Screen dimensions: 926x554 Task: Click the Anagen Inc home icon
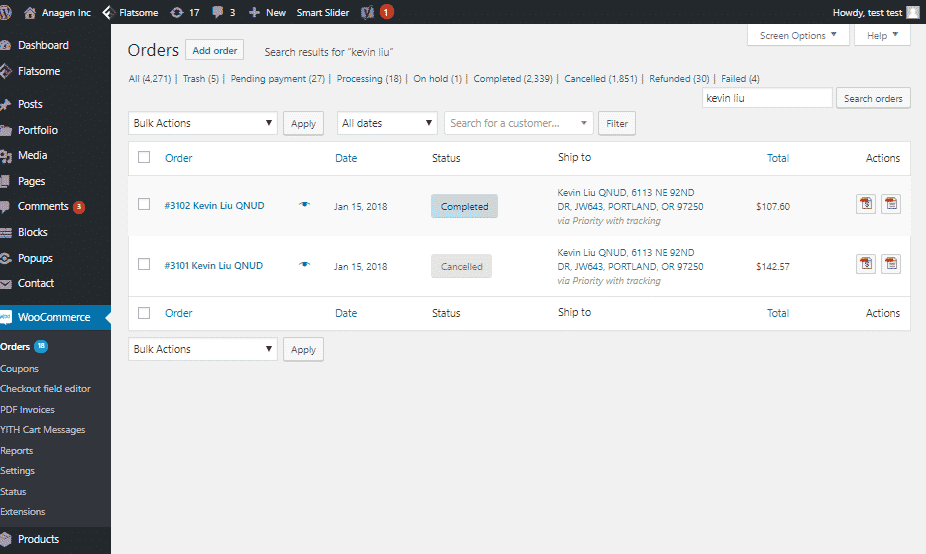(x=30, y=12)
